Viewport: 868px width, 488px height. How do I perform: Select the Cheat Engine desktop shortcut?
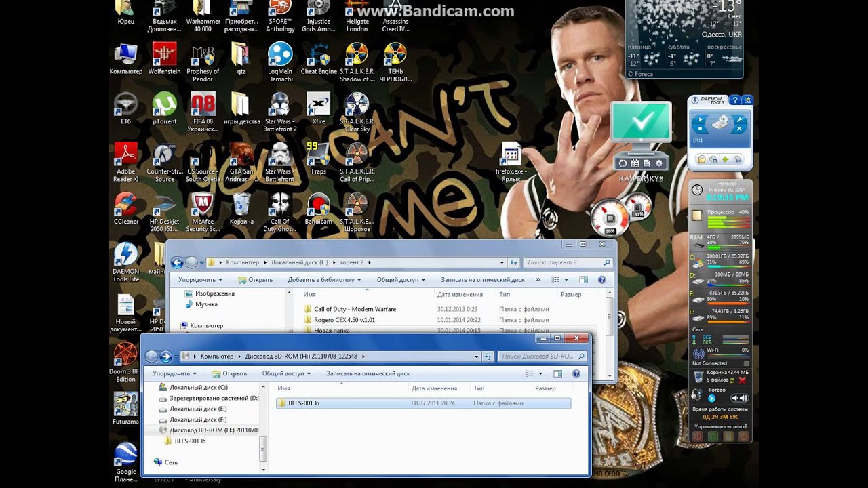tap(319, 59)
